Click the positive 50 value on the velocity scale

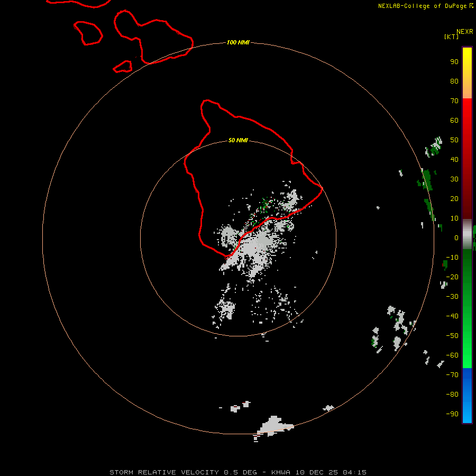454,140
